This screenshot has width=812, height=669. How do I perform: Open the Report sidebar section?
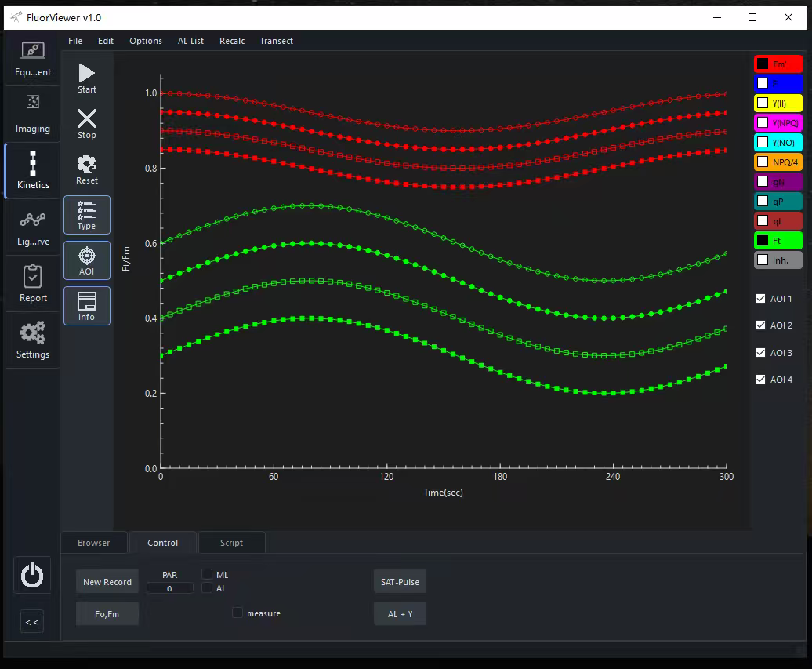[32, 283]
